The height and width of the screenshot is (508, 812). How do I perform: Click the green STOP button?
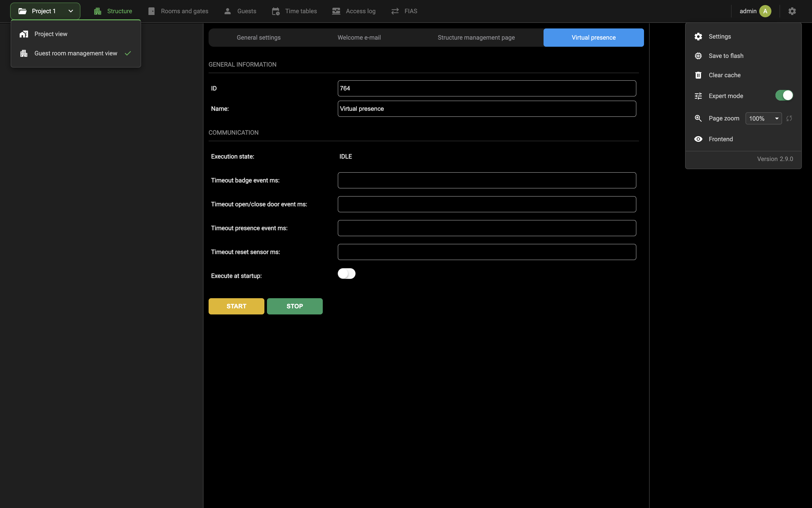[295, 306]
